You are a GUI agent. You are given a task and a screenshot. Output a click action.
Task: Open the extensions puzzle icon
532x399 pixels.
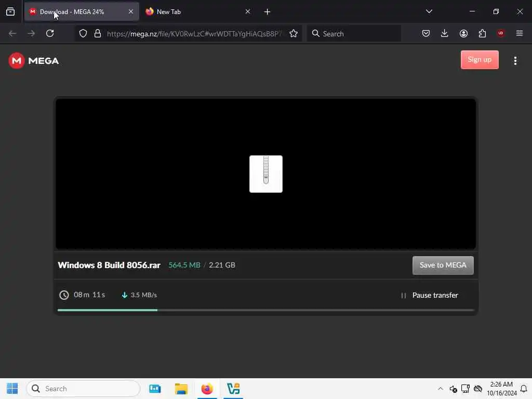click(x=482, y=33)
